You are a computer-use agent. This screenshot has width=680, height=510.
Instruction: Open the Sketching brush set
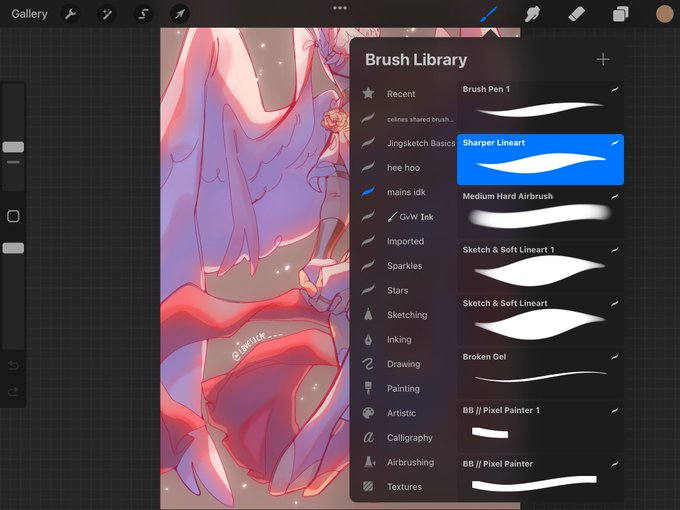coord(409,315)
